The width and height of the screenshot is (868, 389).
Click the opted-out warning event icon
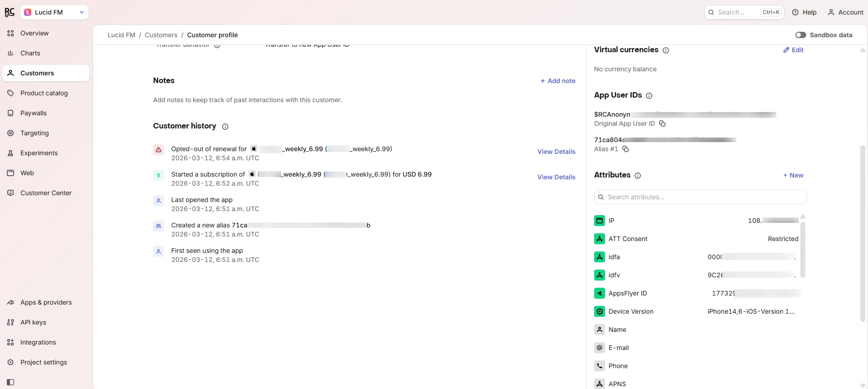[159, 149]
